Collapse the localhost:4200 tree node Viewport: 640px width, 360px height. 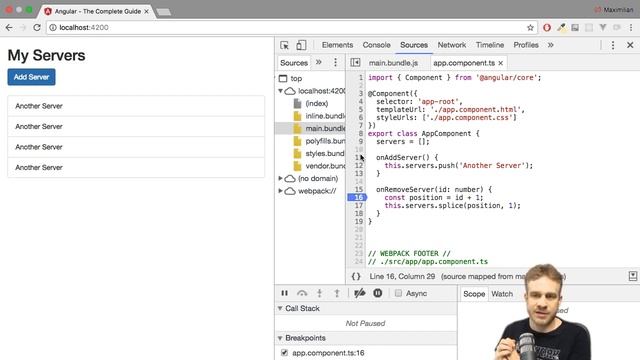(x=280, y=91)
